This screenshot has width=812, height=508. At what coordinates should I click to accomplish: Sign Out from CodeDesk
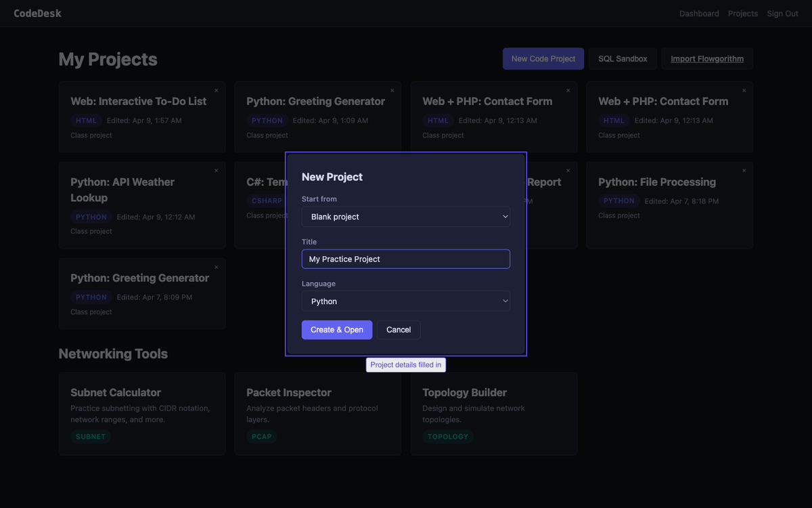[782, 13]
